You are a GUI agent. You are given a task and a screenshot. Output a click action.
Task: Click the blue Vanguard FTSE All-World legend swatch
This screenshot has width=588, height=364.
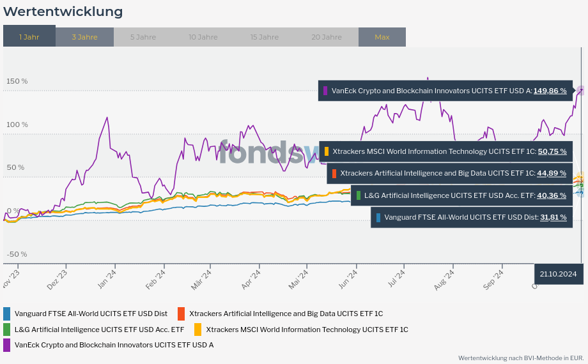[7, 314]
